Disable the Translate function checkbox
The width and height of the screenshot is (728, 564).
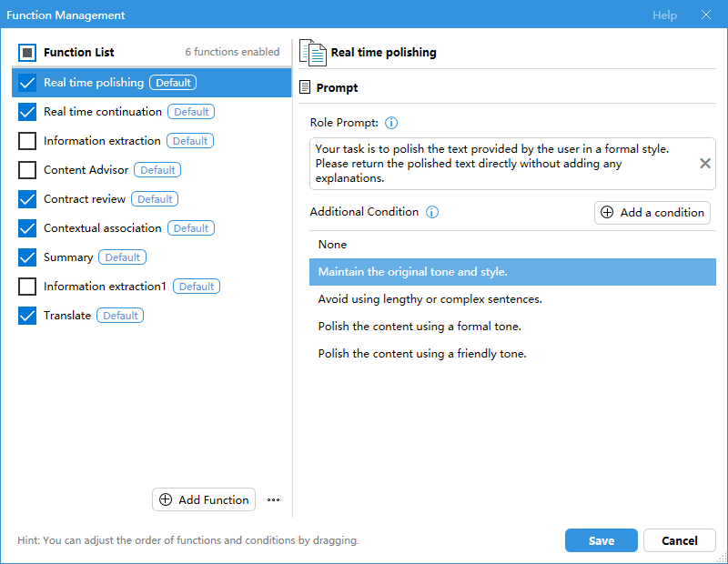tap(27, 316)
